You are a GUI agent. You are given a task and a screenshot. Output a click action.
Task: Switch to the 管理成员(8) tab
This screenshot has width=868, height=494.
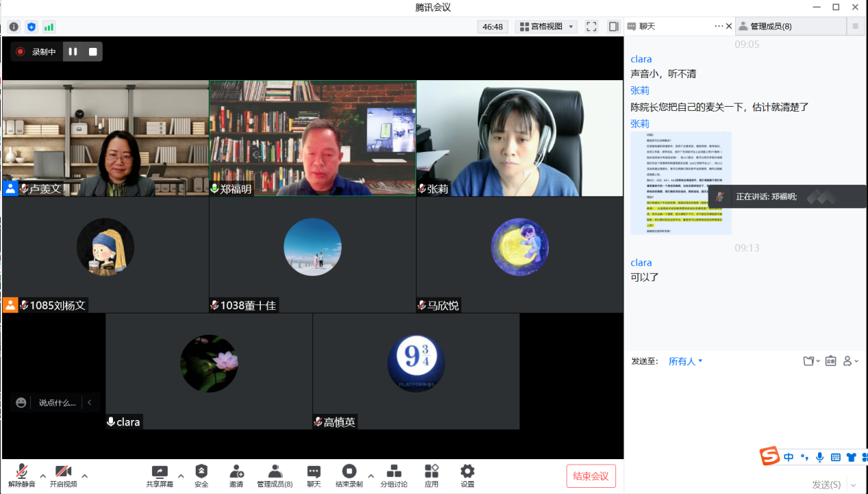coord(770,27)
